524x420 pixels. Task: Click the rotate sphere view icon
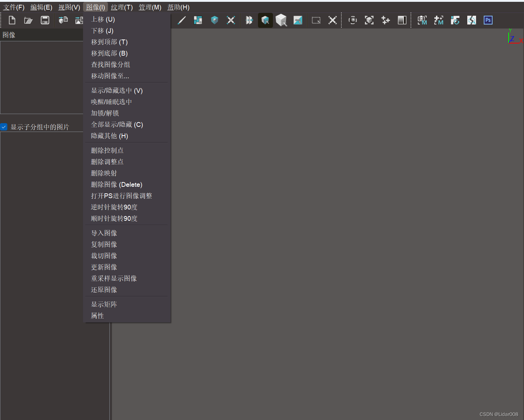[353, 20]
